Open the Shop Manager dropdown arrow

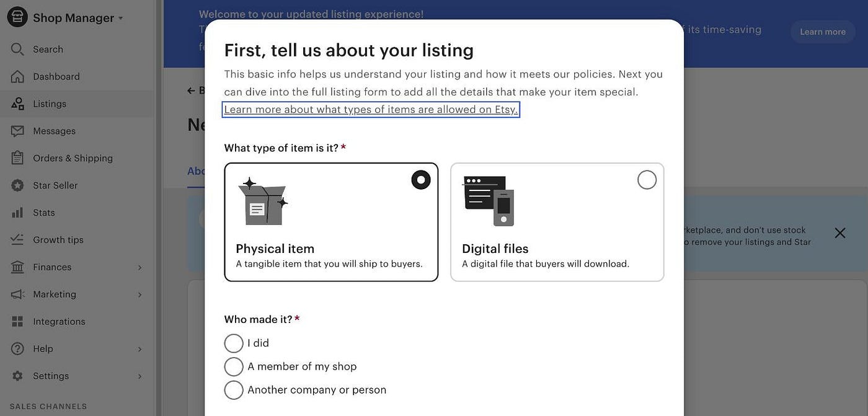pos(120,19)
